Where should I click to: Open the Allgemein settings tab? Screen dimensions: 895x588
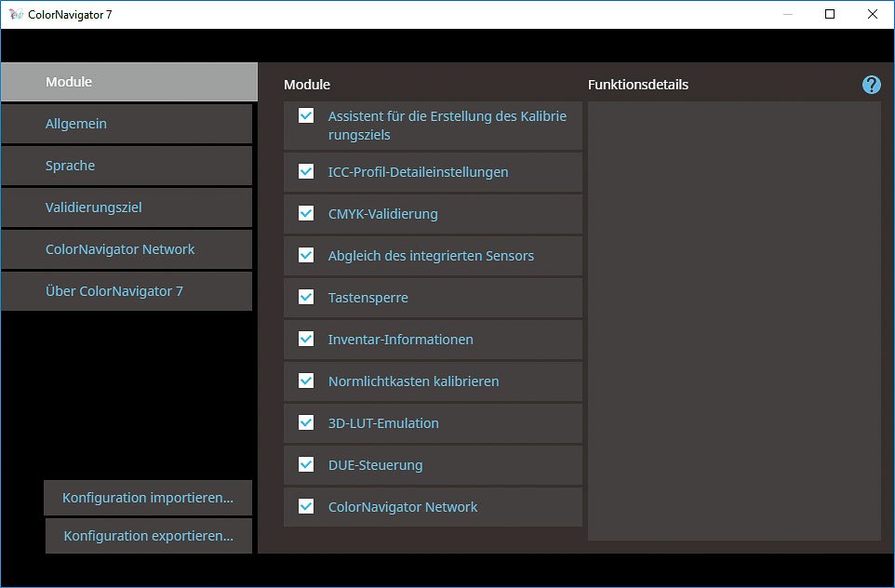pyautogui.click(x=127, y=124)
